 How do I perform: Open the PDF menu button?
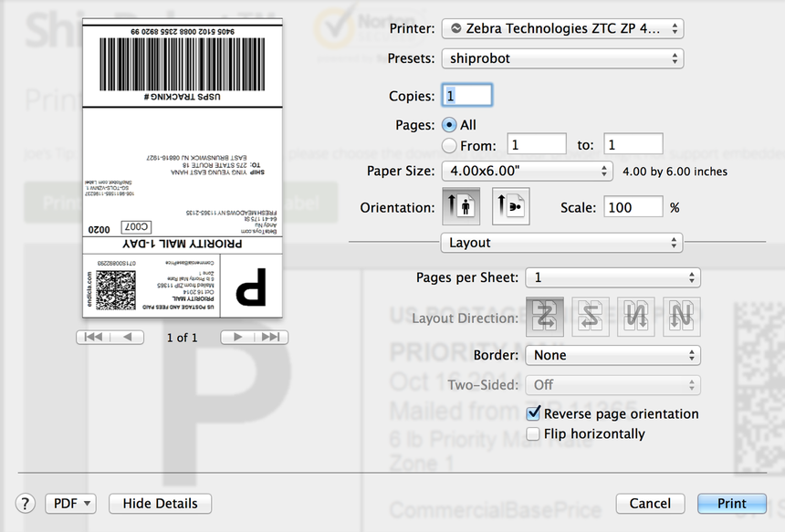click(x=70, y=504)
